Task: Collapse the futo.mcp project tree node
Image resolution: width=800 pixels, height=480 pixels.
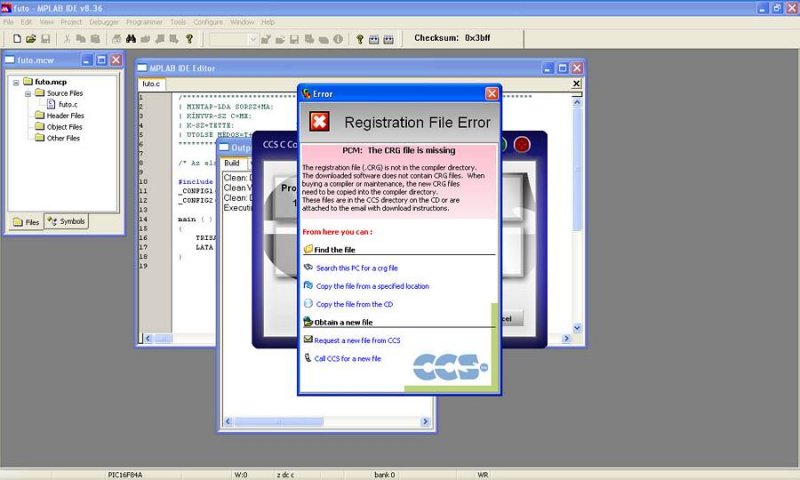Action: pyautogui.click(x=16, y=82)
